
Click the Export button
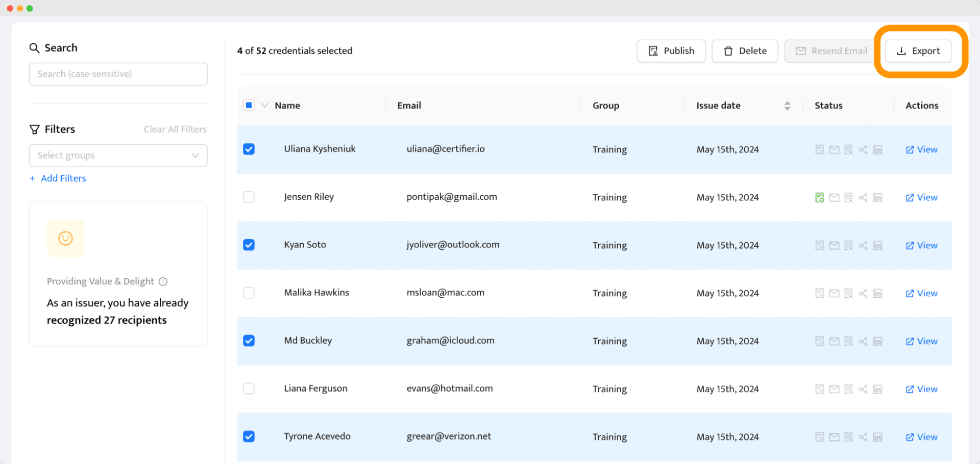click(918, 51)
